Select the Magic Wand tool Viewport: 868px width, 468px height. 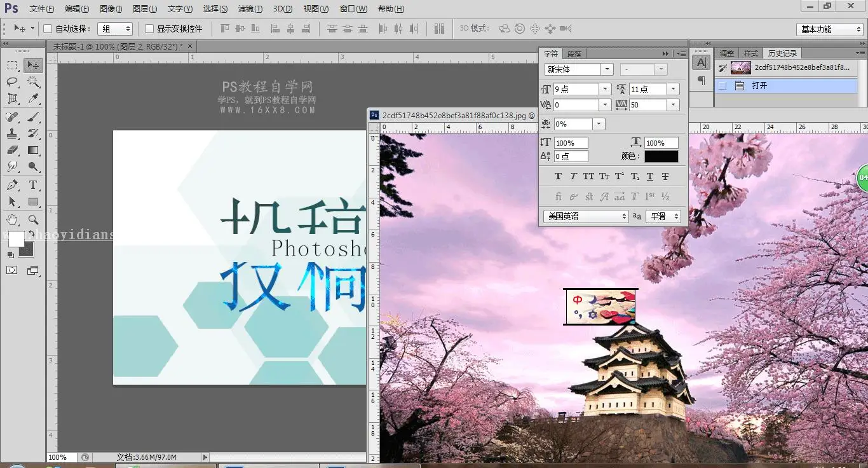click(33, 82)
